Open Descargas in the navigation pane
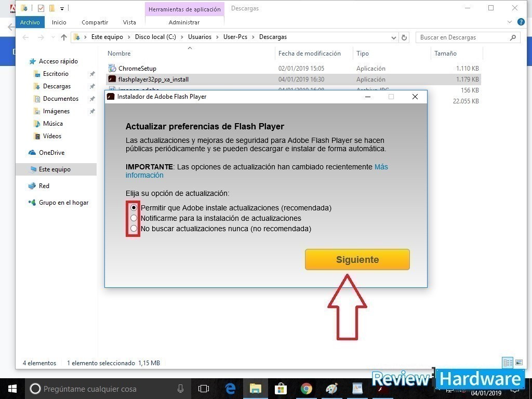This screenshot has height=399, width=532. (x=57, y=86)
